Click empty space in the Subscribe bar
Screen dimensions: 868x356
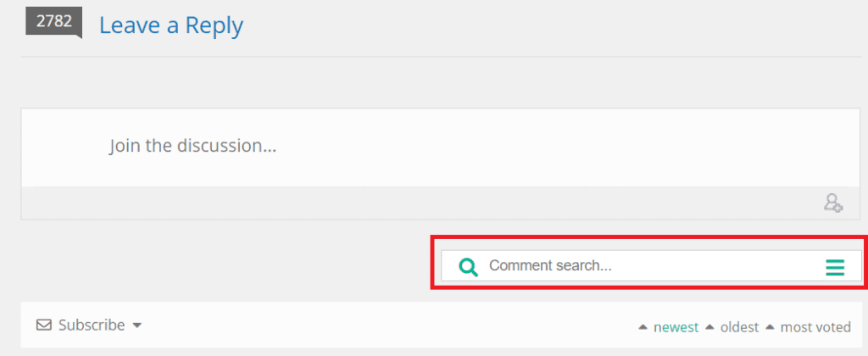pyautogui.click(x=381, y=325)
